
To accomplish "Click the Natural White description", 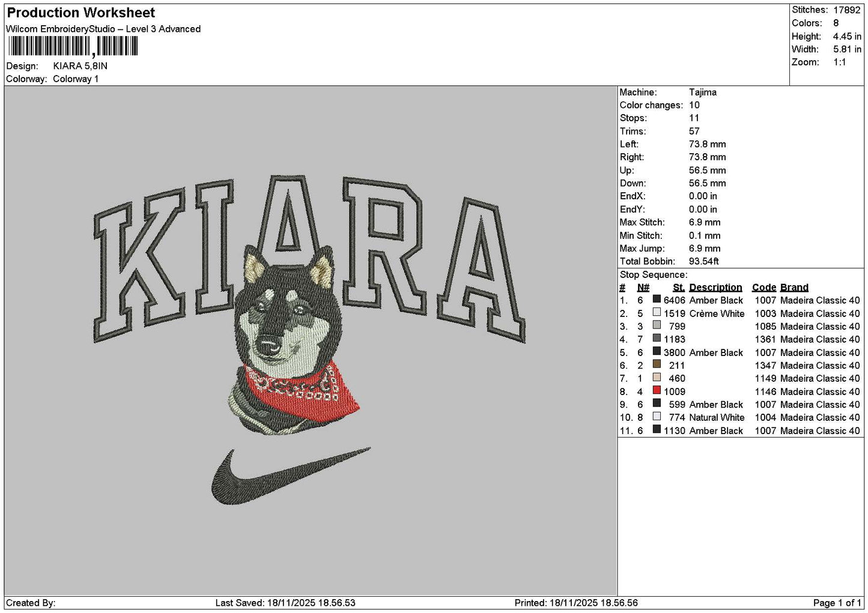I will click(x=717, y=417).
